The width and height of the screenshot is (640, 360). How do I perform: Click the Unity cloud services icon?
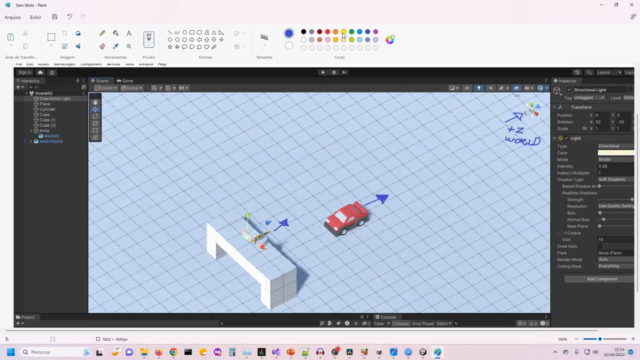pos(40,72)
